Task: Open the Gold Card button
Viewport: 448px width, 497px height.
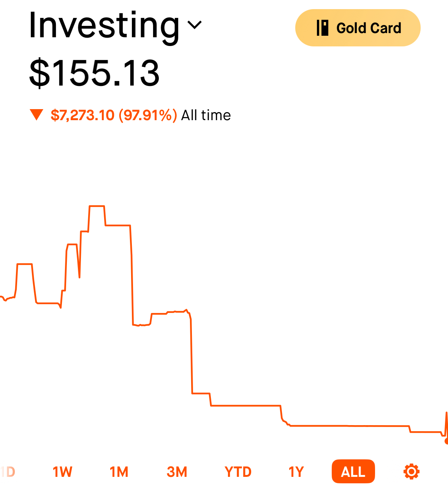Action: pos(358,28)
